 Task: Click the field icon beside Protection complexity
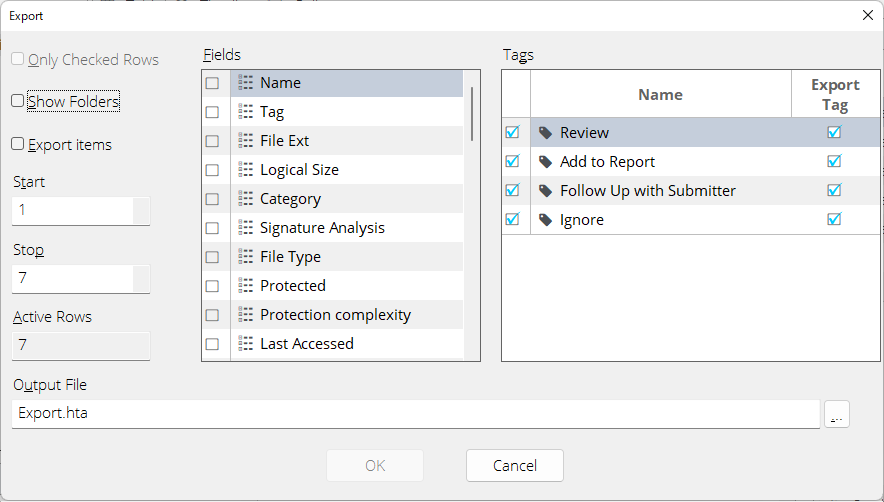245,315
